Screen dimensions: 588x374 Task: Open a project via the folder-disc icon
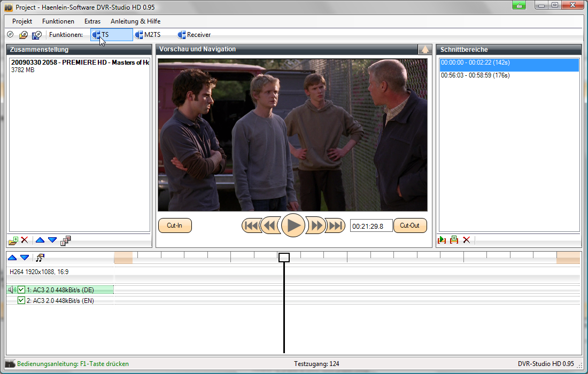[23, 35]
